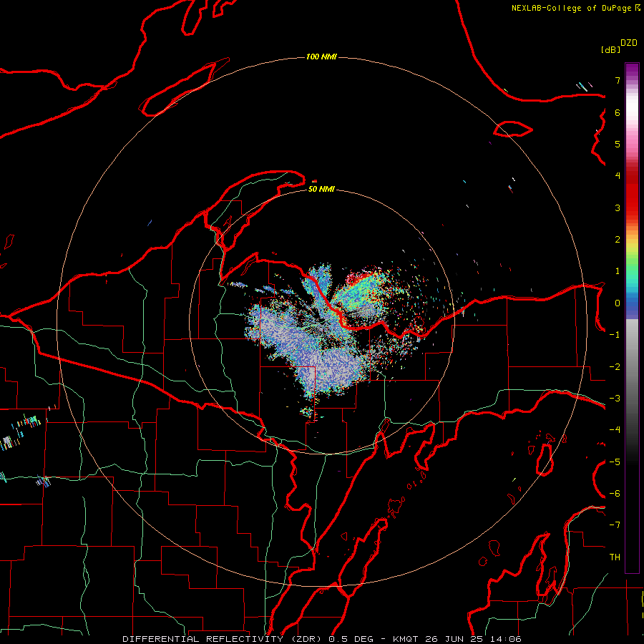Image resolution: width=644 pixels, height=644 pixels.
Task: Click DIFFERENTIAL REFLECTIVITY in the caption
Action: point(203,639)
